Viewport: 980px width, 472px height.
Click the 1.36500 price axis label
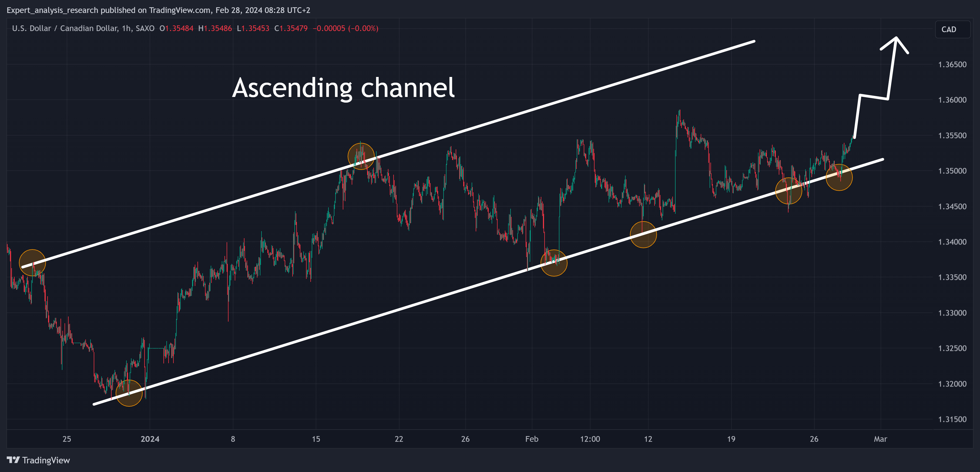tap(952, 64)
